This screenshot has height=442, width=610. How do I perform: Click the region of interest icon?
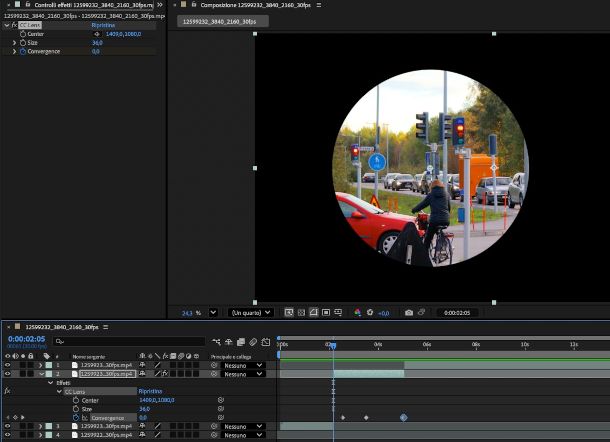(x=326, y=312)
